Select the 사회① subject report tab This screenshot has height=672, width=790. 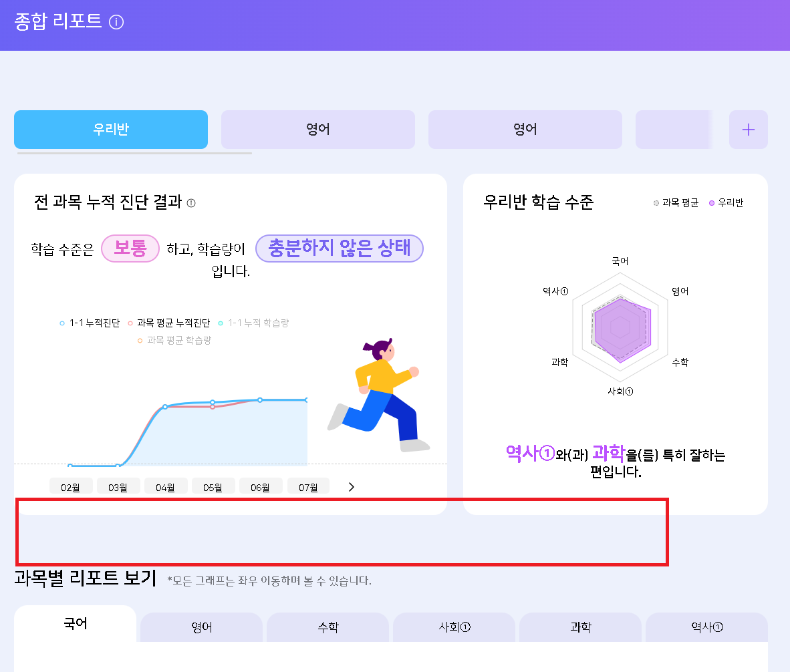[x=454, y=627]
